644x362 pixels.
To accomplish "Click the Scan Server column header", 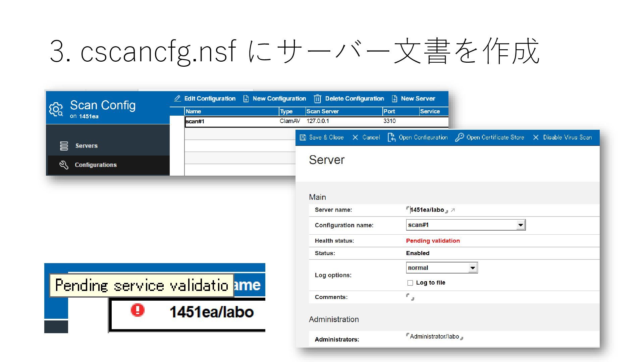I will [x=322, y=111].
